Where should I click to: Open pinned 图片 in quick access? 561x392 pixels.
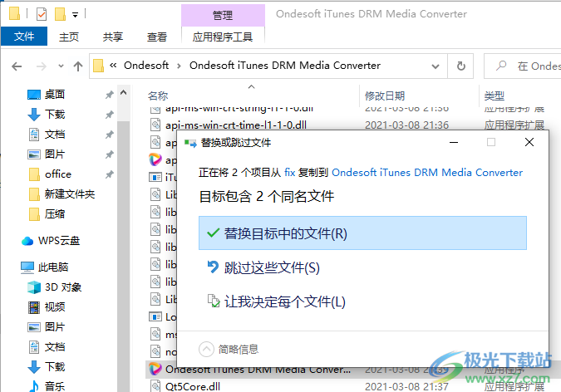pos(55,154)
